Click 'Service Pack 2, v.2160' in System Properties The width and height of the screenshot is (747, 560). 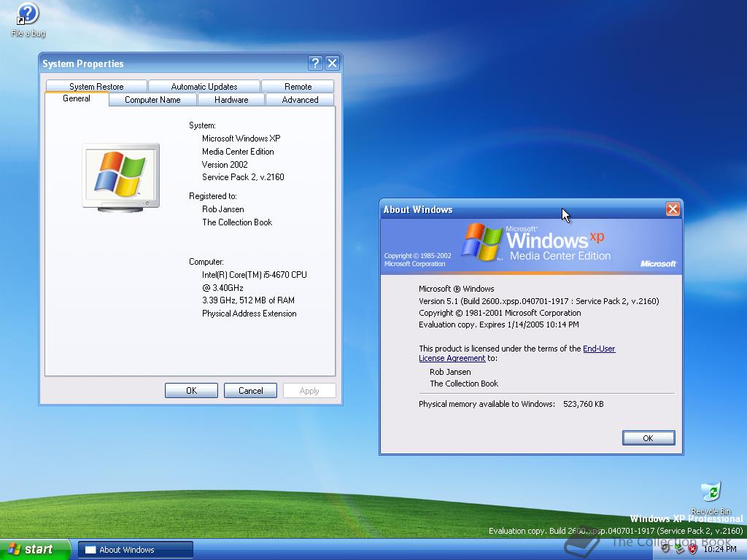click(x=243, y=176)
